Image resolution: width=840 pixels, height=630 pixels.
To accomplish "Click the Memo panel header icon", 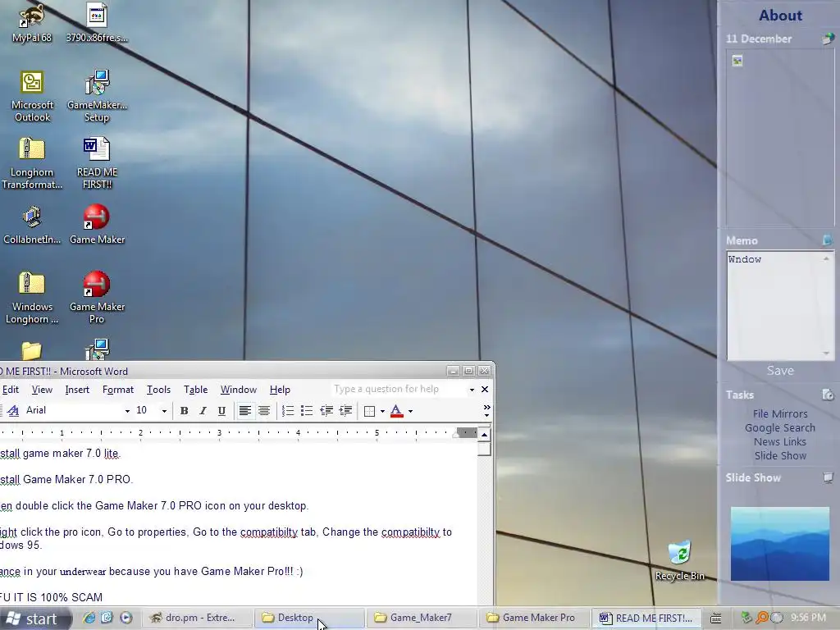I will [827, 240].
